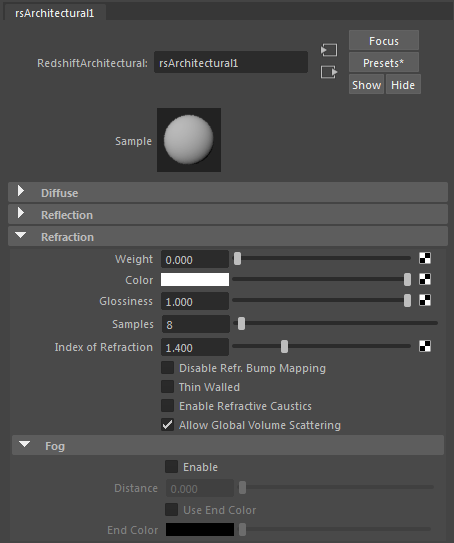Image resolution: width=454 pixels, height=543 pixels.
Task: Click the input connection arrow icon
Action: point(329,50)
